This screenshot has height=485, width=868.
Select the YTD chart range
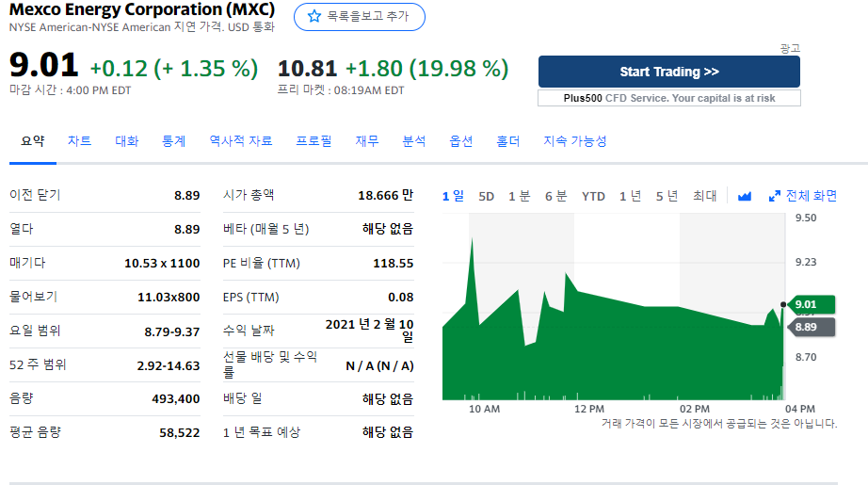[x=593, y=196]
